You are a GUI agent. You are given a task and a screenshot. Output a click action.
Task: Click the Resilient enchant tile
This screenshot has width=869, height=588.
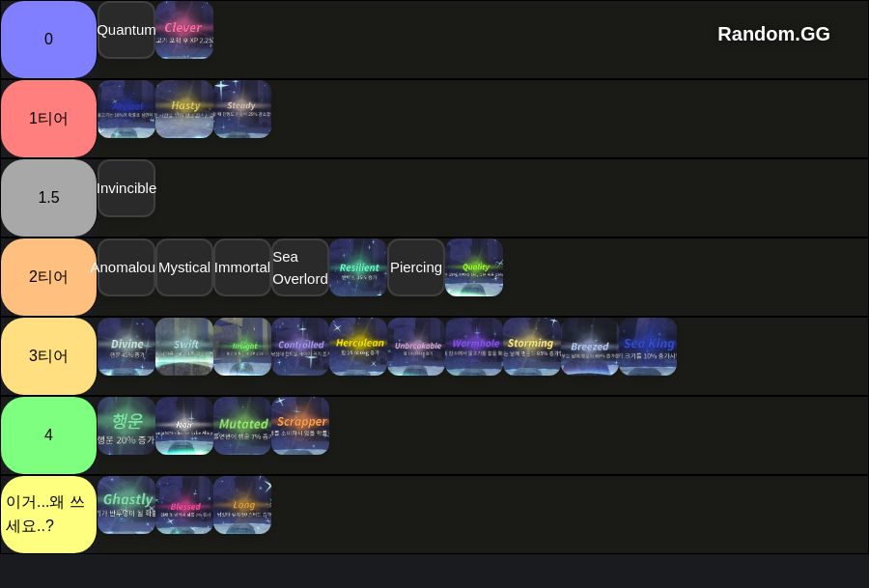point(358,267)
